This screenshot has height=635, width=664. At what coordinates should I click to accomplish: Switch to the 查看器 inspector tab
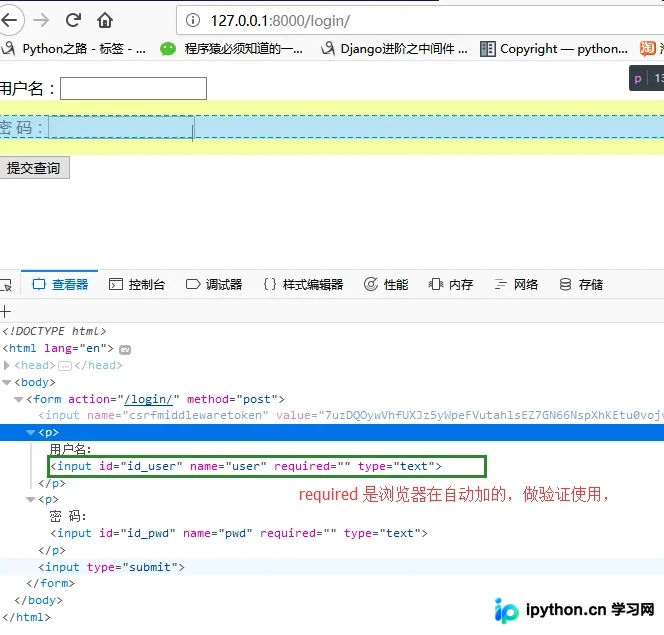click(60, 284)
